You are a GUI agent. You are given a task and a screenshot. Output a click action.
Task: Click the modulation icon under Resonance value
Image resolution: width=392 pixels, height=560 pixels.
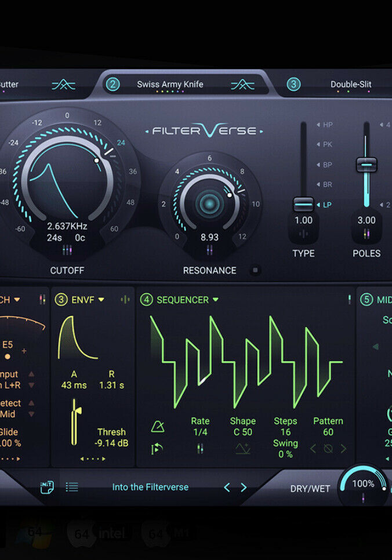point(209,250)
